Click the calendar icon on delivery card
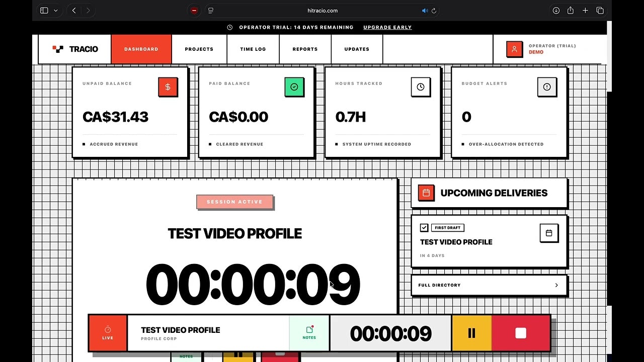The image size is (644, 362). (549, 233)
